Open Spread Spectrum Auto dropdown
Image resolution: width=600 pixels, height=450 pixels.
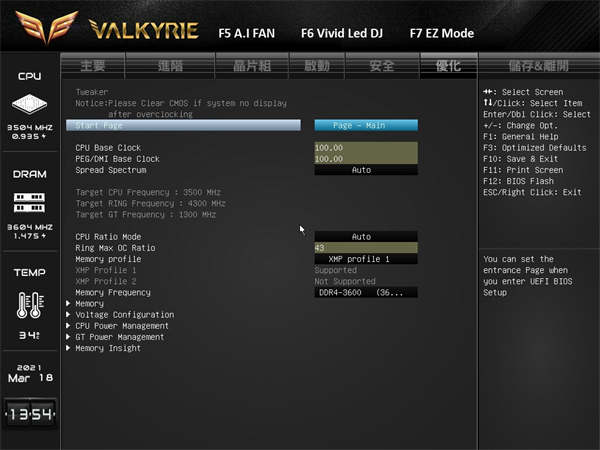coord(366,170)
